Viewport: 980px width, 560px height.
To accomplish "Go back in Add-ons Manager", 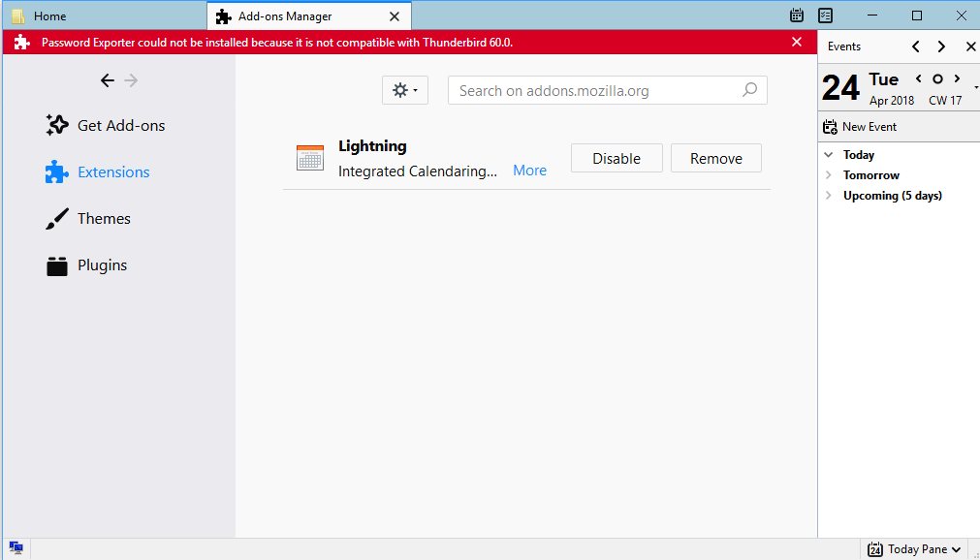I will click(x=108, y=80).
